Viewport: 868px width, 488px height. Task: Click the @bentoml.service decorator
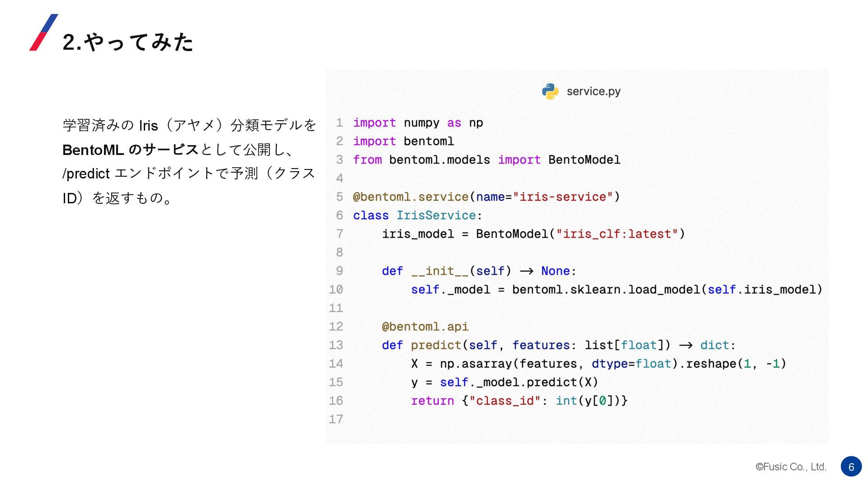(x=410, y=197)
